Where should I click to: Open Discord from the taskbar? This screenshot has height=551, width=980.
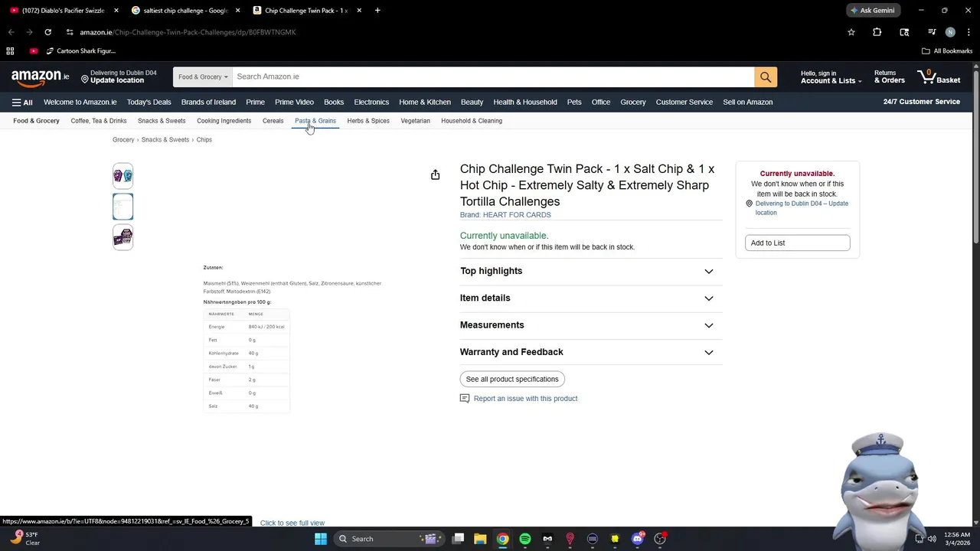coord(638,539)
